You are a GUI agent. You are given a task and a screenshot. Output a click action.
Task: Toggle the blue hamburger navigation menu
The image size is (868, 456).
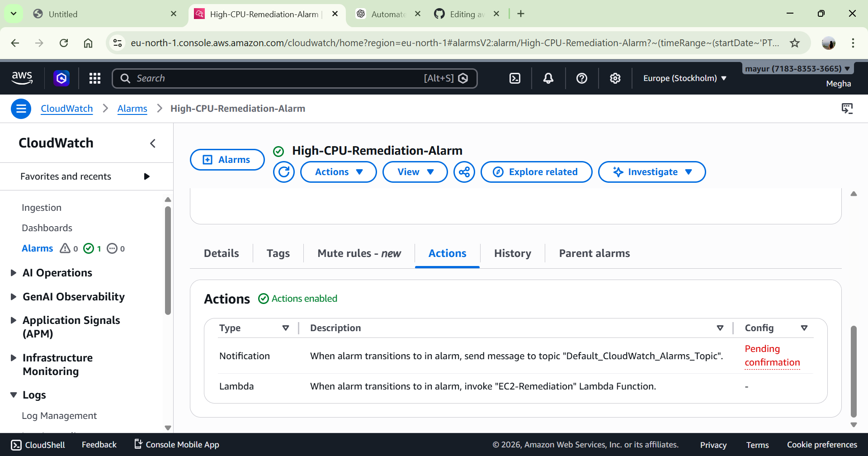point(21,109)
